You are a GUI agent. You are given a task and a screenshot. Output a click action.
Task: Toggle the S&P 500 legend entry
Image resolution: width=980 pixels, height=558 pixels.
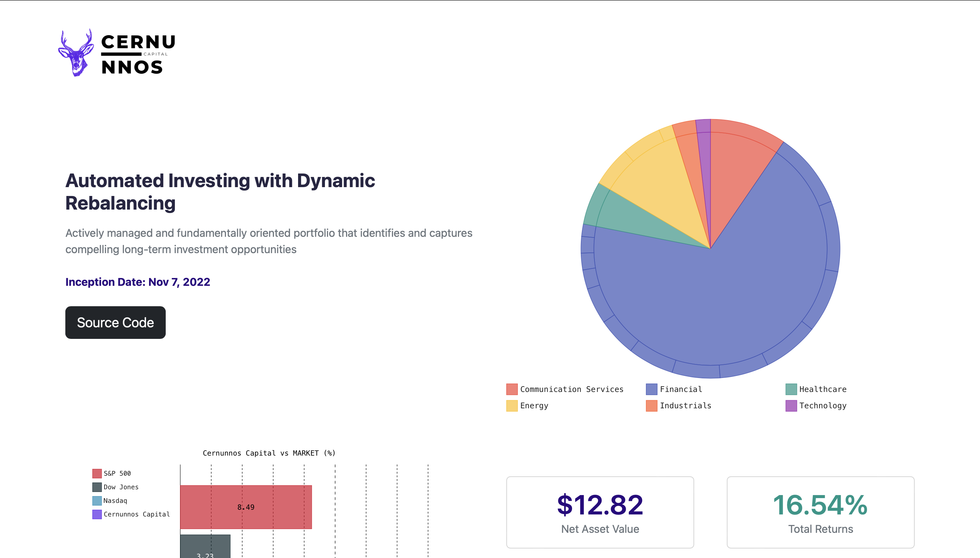(x=112, y=473)
